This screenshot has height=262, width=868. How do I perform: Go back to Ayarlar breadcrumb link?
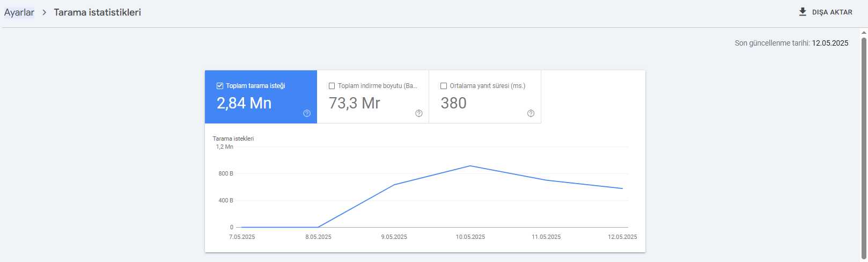[x=19, y=12]
